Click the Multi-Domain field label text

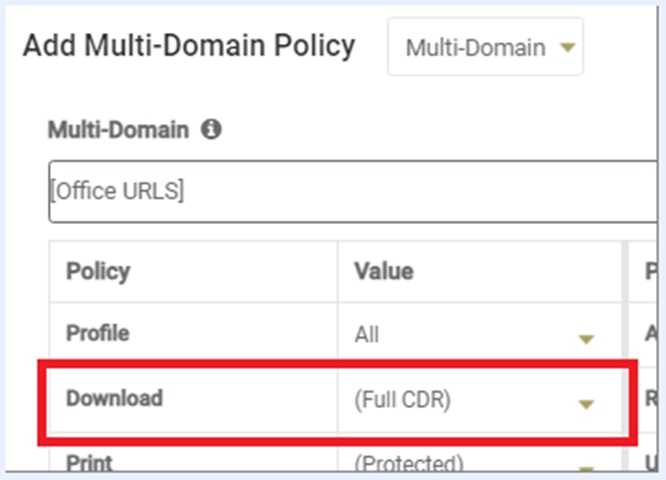pos(117,129)
